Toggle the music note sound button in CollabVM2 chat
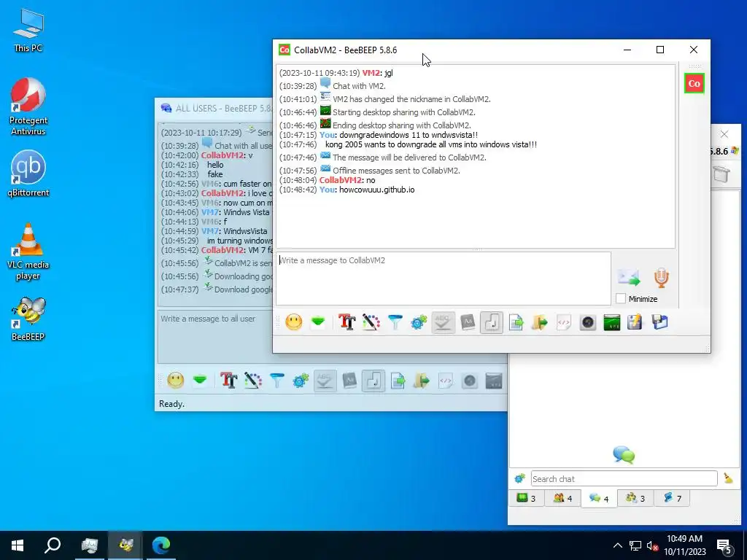The image size is (747, 560). pos(492,322)
